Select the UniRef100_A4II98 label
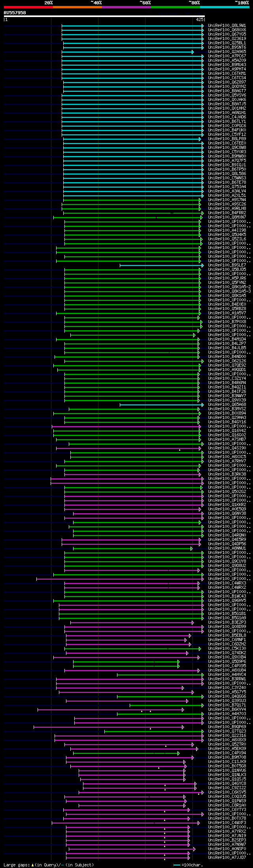The width and height of the screenshot is (253, 868). pyautogui.click(x=227, y=230)
